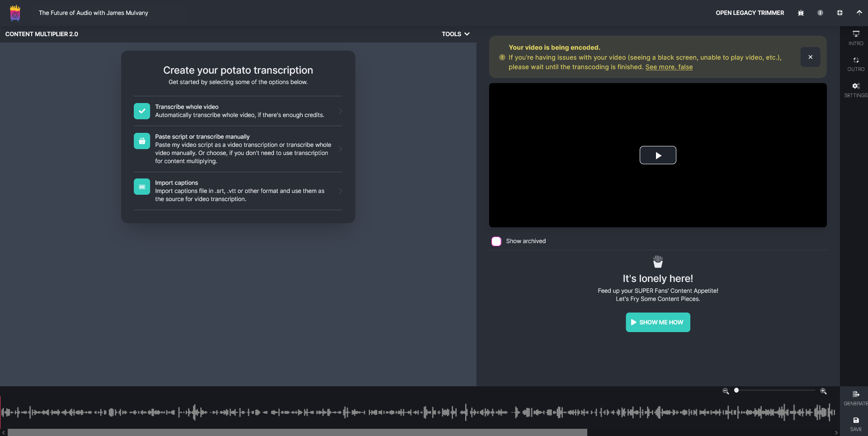Viewport: 868px width, 436px height.
Task: Zoom out the waveform timeline
Action: pos(726,391)
